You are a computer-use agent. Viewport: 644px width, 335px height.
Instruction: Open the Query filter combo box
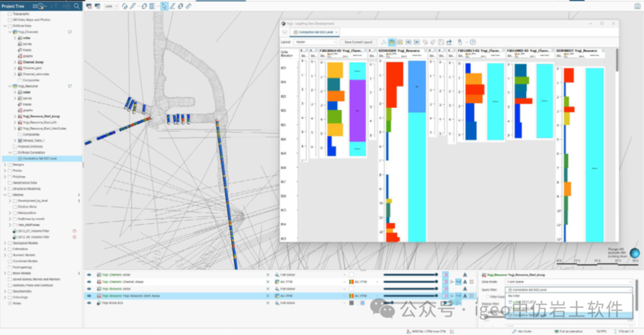tap(568, 289)
